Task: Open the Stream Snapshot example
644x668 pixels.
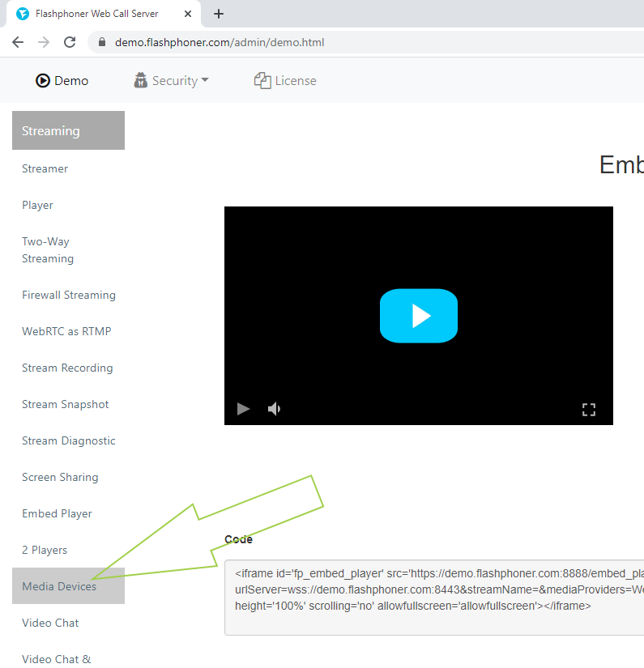Action: pyautogui.click(x=65, y=404)
